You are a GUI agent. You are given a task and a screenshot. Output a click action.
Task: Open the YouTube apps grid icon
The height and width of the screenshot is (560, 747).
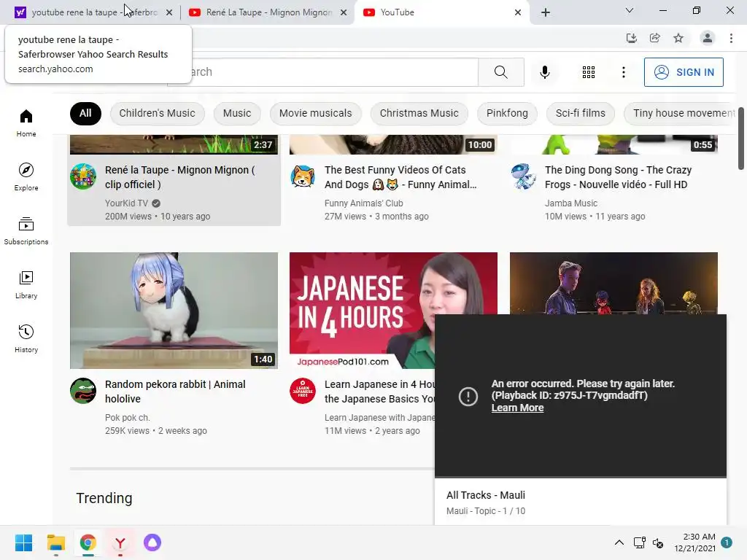(x=589, y=72)
